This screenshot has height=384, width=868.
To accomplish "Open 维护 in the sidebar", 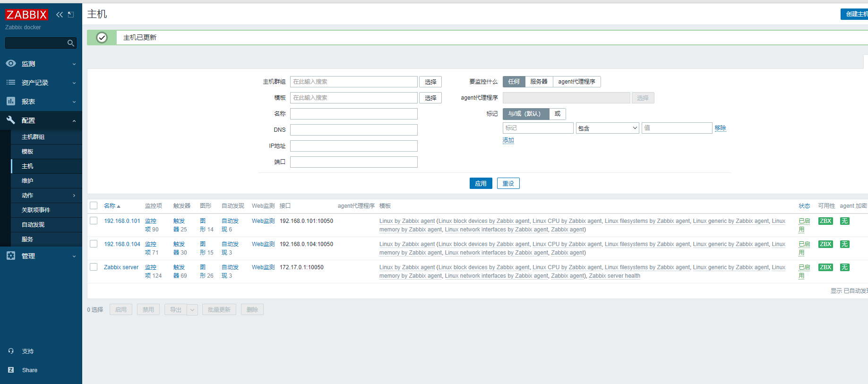I will pos(27,181).
